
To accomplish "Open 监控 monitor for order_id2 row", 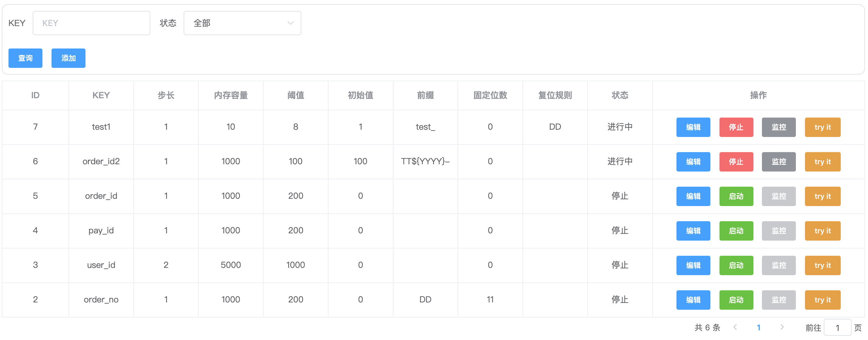I will (x=778, y=162).
